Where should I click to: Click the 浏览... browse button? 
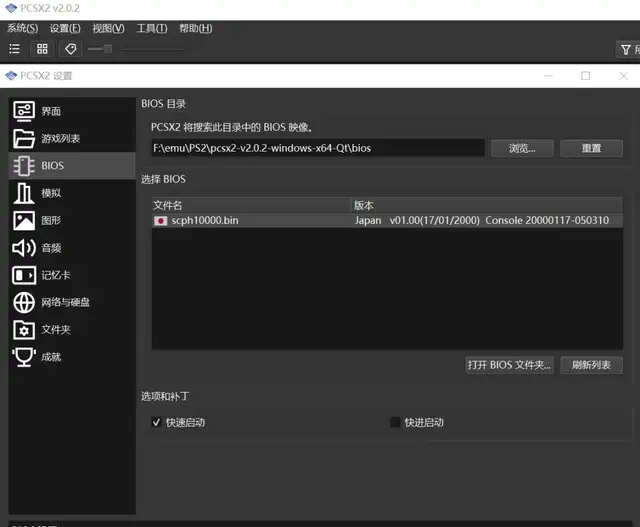pyautogui.click(x=529, y=148)
